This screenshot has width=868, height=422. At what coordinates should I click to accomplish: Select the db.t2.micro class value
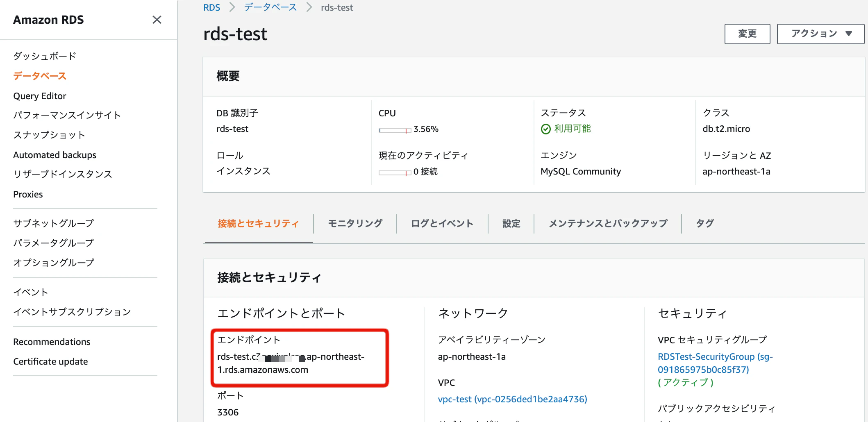pos(726,129)
